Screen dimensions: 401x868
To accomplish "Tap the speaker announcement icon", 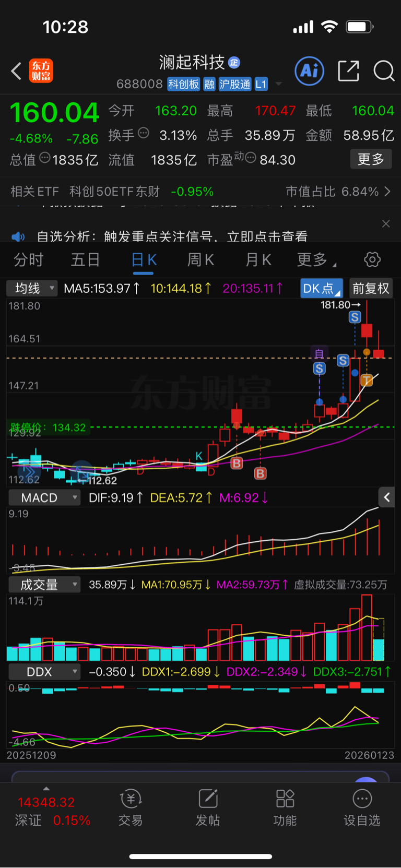I will pyautogui.click(x=18, y=237).
